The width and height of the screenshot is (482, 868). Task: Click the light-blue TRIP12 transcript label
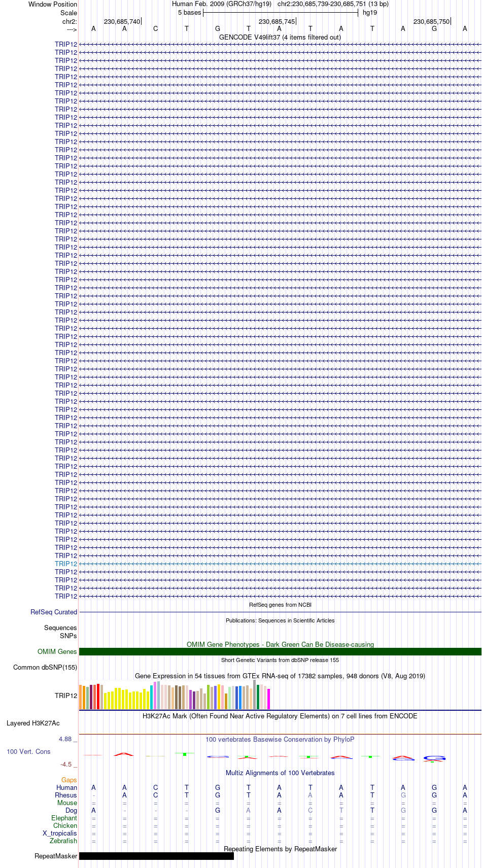coord(66,564)
